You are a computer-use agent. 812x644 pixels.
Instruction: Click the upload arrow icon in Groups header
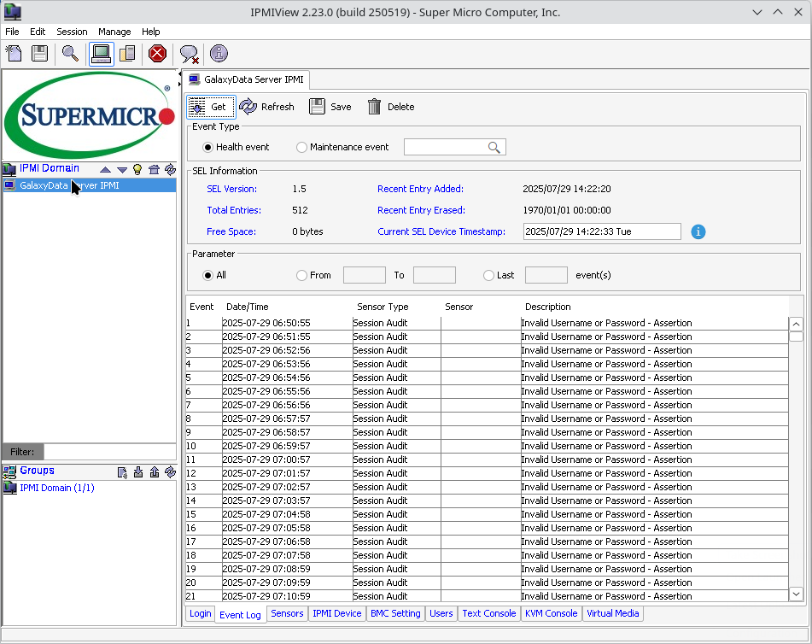click(x=155, y=472)
